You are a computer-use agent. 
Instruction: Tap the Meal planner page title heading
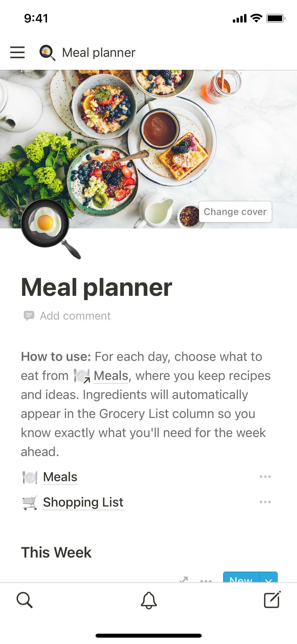pyautogui.click(x=97, y=287)
